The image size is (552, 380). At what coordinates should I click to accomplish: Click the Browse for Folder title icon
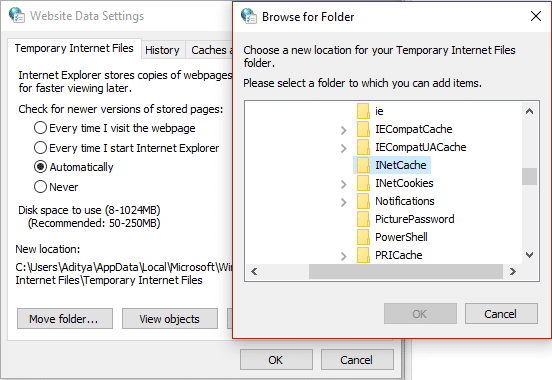(249, 16)
